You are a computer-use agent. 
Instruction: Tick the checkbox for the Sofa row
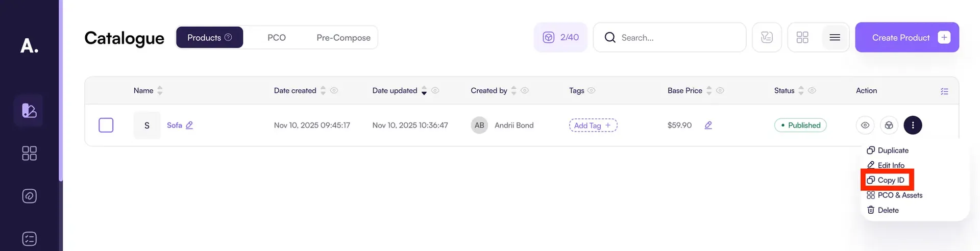[106, 125]
